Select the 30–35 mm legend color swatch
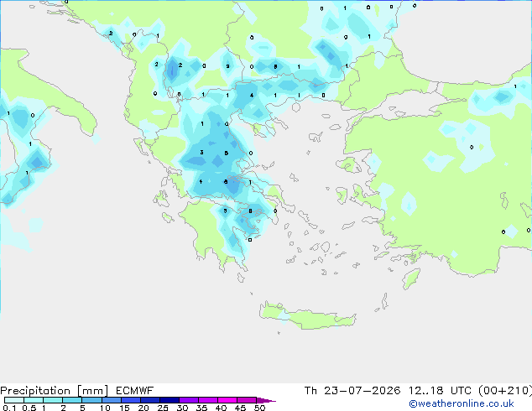Viewport: 532px width, 411px height. [189, 400]
